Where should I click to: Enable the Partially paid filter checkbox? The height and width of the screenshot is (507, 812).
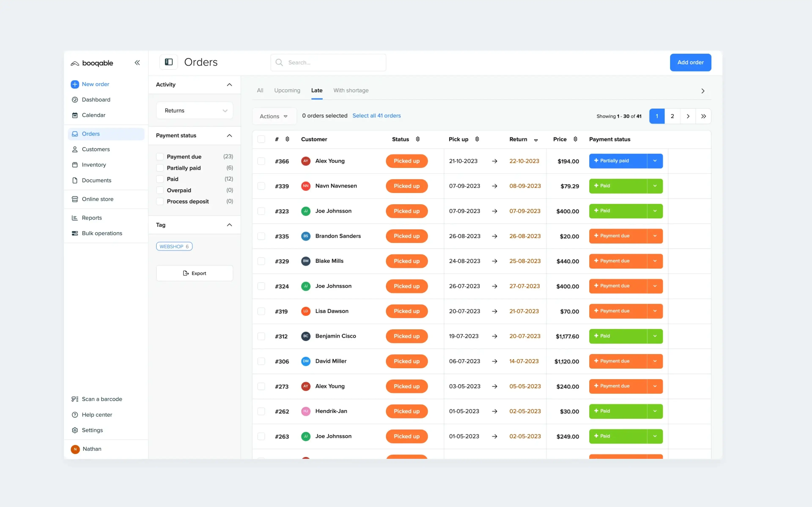[x=160, y=168]
